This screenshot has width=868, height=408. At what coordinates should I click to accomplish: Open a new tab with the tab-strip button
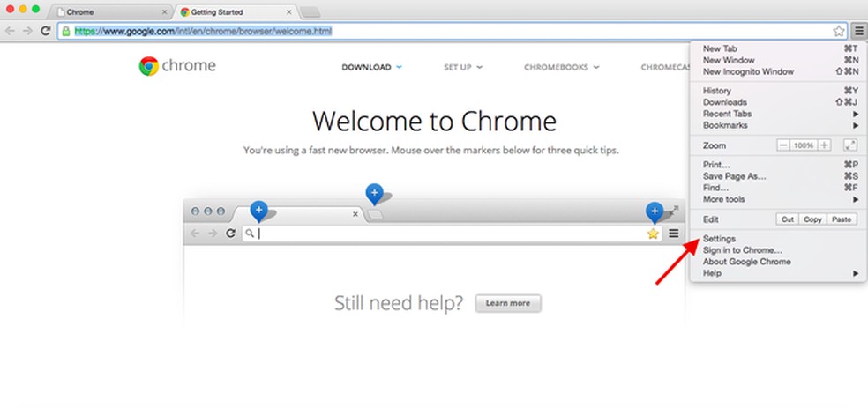310,12
